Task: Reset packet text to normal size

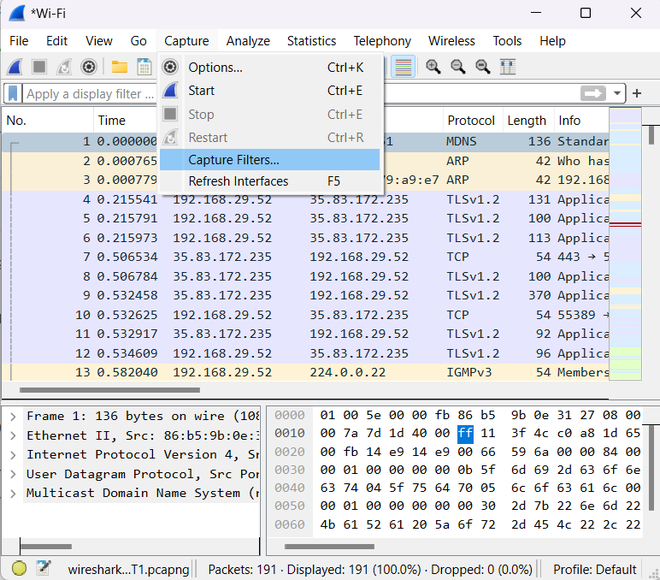Action: click(482, 67)
